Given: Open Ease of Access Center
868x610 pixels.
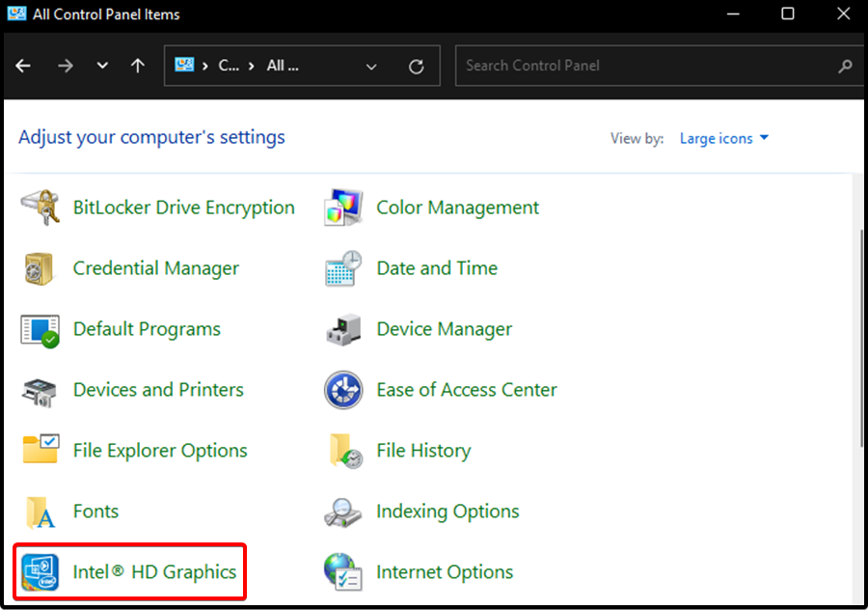Looking at the screenshot, I should click(466, 390).
